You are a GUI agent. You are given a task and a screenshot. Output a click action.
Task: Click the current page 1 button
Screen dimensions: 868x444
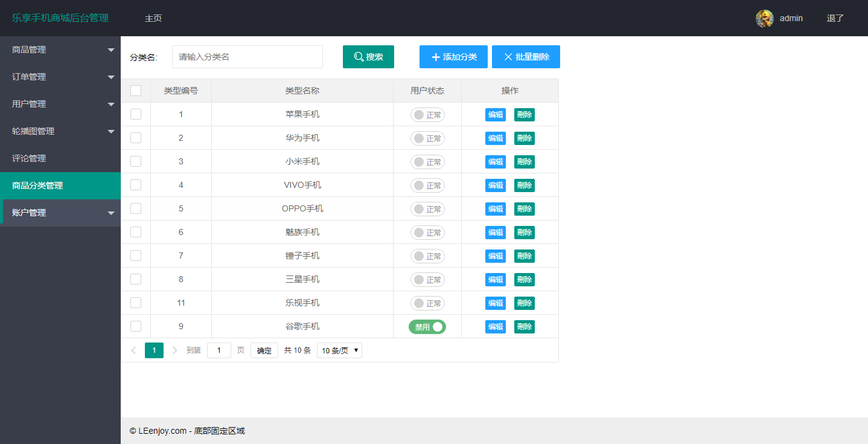pyautogui.click(x=154, y=350)
